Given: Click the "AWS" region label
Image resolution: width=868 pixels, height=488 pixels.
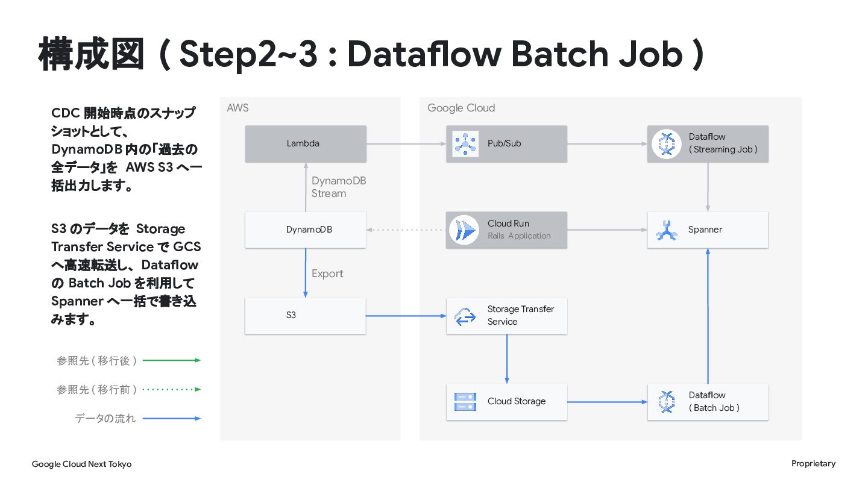Looking at the screenshot, I should [x=237, y=108].
